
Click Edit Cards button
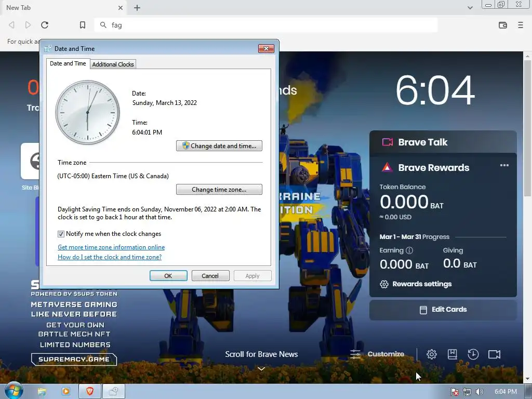coord(443,310)
